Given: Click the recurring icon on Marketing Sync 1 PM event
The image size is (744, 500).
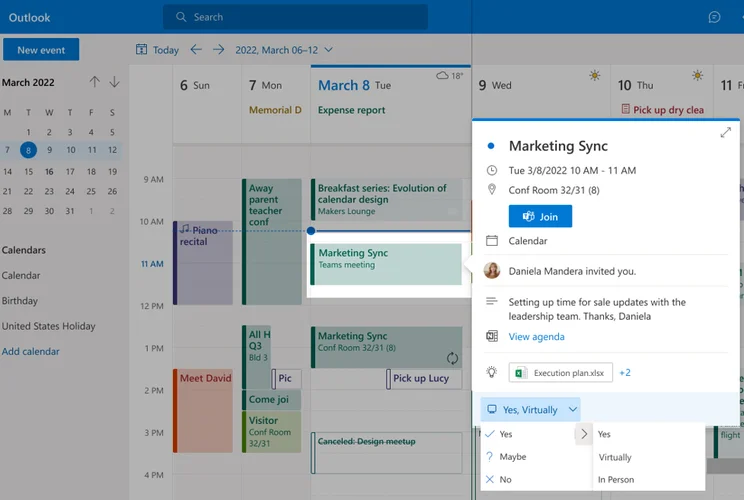Looking at the screenshot, I should point(452,358).
